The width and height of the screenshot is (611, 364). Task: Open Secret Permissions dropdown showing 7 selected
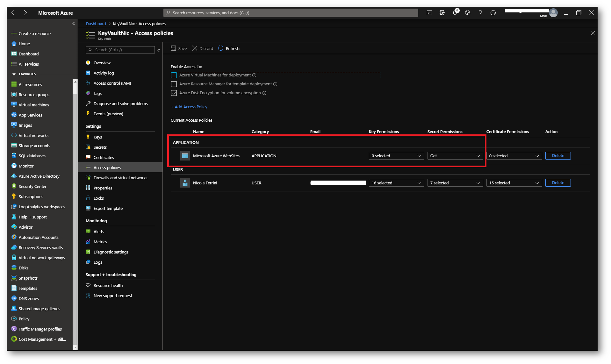coord(455,183)
